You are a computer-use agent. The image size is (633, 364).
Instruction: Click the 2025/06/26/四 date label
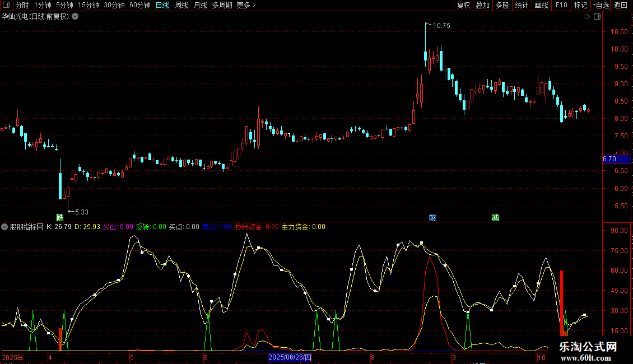[x=290, y=357]
